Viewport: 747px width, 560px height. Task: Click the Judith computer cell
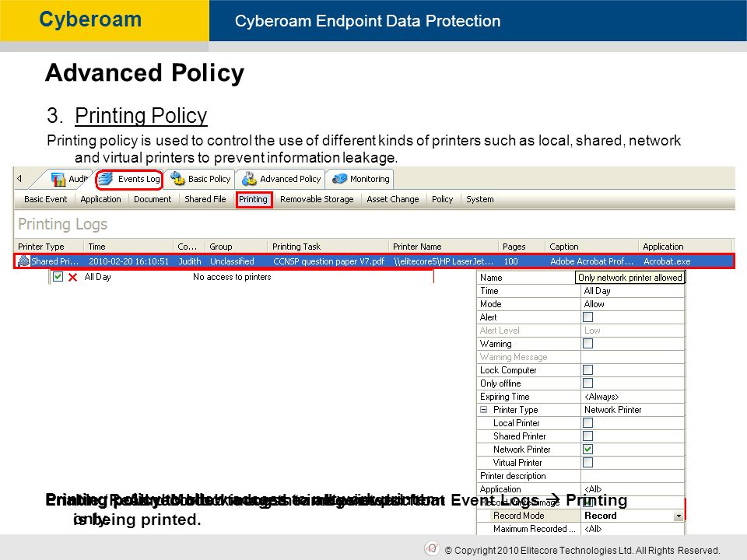click(190, 261)
